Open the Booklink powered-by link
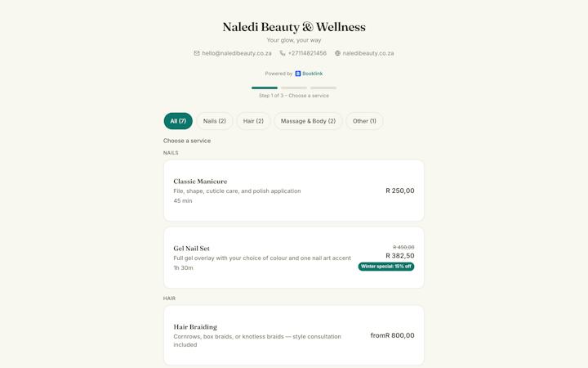Image resolution: width=588 pixels, height=368 pixels. coord(309,74)
